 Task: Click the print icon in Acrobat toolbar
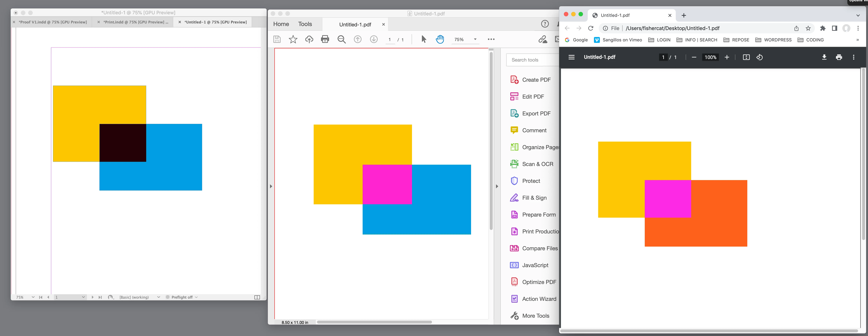coord(325,39)
